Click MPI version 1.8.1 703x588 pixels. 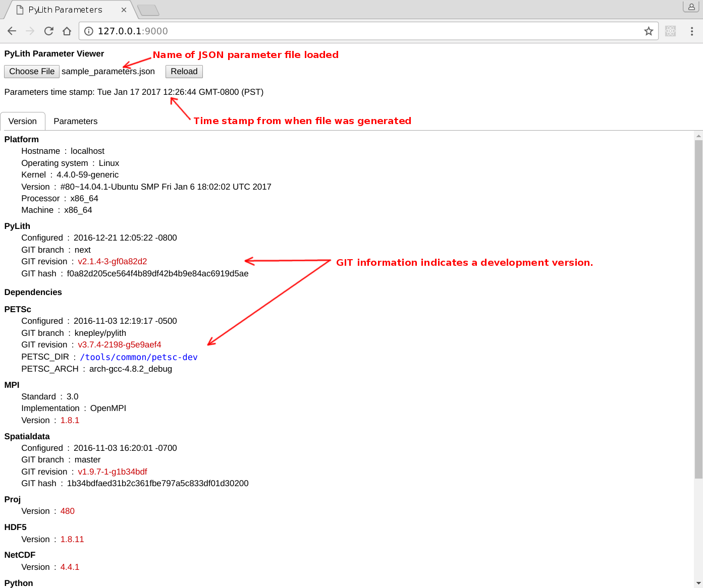tap(70, 420)
